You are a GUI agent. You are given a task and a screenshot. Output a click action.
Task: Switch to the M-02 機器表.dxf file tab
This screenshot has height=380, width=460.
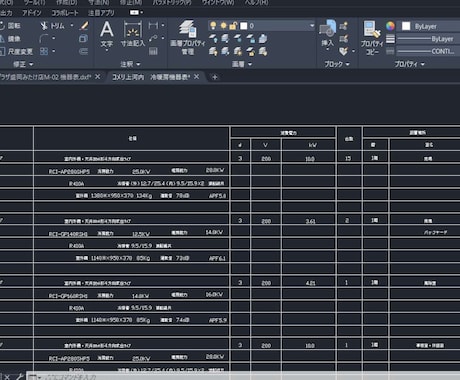pos(45,77)
